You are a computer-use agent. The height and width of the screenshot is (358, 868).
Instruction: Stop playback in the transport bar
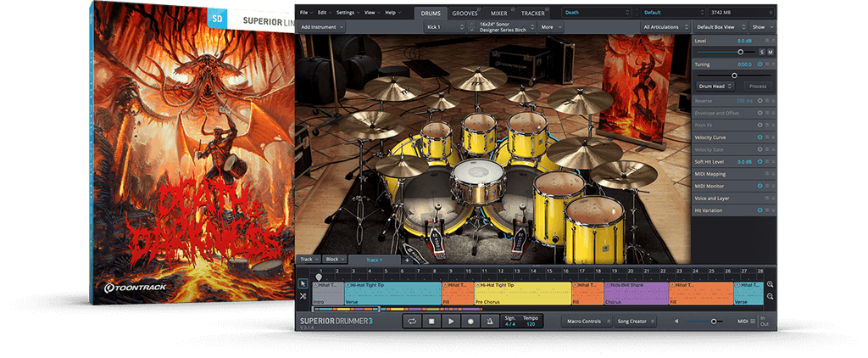coord(431,321)
